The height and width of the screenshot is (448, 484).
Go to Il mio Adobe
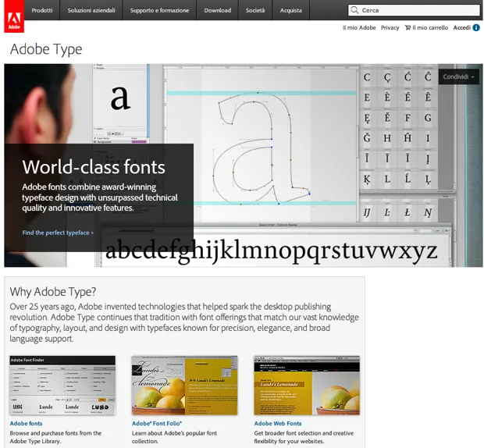(359, 28)
